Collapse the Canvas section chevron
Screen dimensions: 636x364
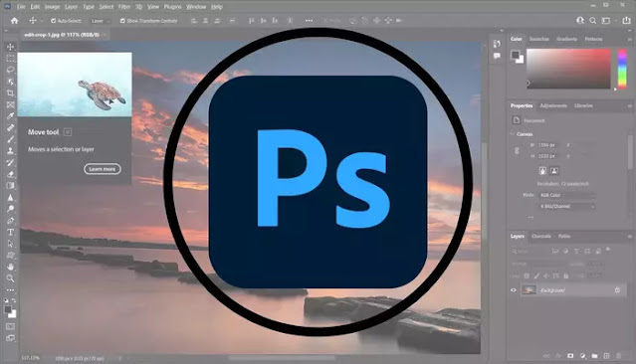tap(513, 133)
